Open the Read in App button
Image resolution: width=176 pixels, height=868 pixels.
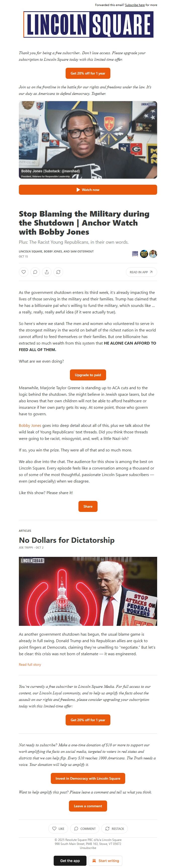141,272
